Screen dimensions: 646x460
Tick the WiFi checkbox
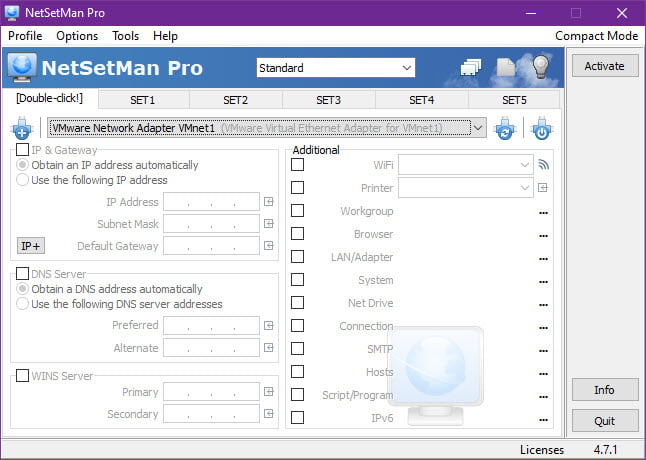[x=297, y=165]
